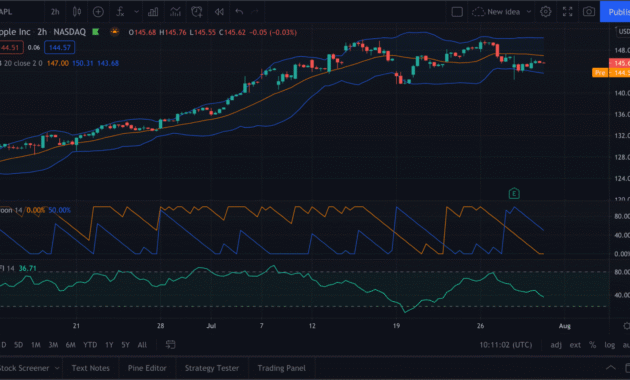The image size is (630, 380).
Task: Enter fullscreen mode via expand icon
Action: click(567, 12)
